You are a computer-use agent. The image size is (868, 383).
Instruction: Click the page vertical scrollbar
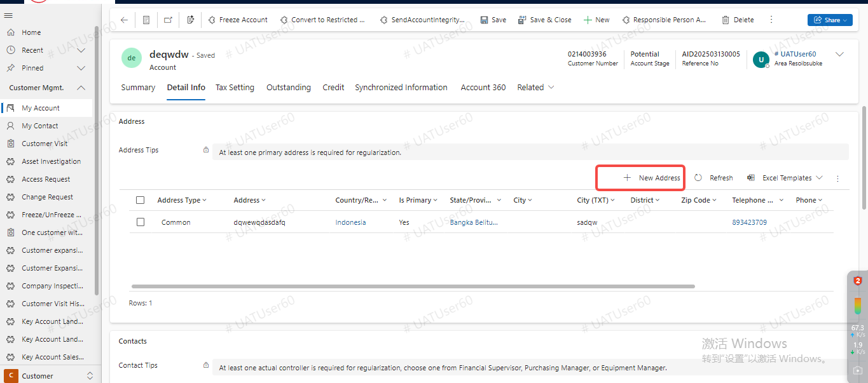[864, 157]
